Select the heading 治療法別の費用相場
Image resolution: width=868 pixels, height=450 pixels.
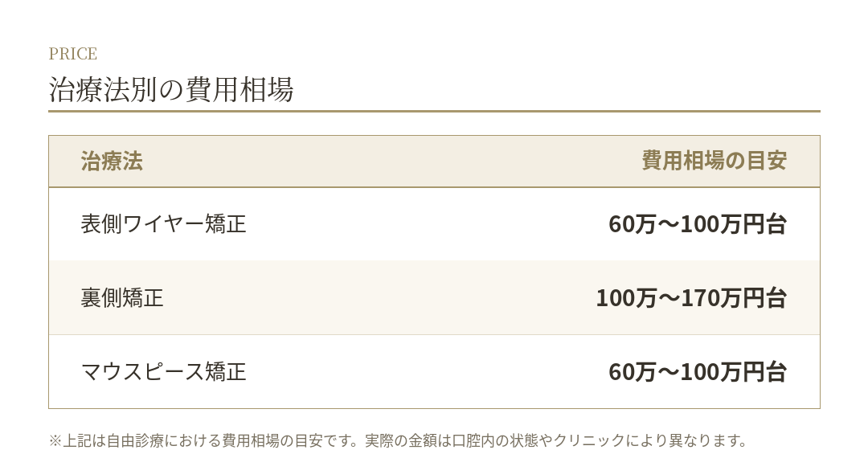click(x=171, y=89)
